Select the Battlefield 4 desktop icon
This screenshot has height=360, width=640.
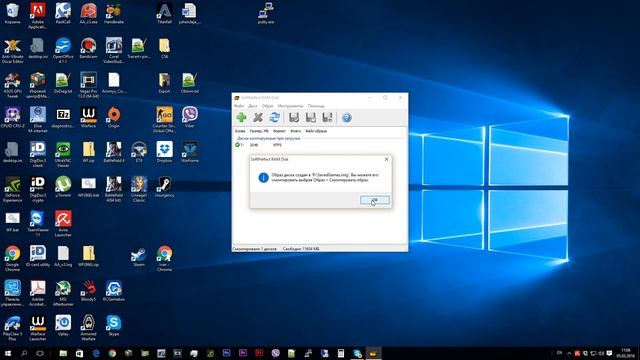pos(113,152)
